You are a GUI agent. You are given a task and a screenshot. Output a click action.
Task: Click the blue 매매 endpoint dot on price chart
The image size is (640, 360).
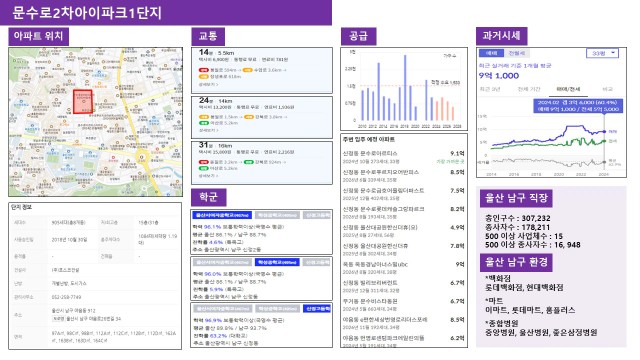(604, 131)
